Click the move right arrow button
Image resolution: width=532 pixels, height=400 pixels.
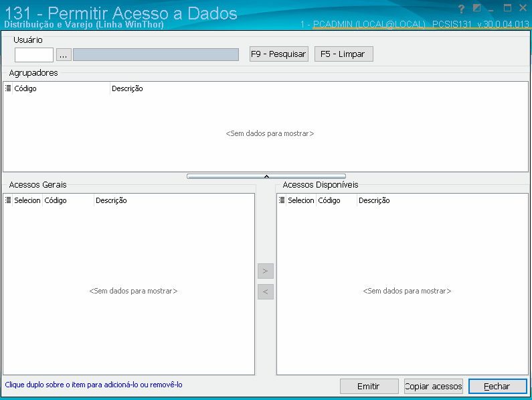[x=265, y=271]
